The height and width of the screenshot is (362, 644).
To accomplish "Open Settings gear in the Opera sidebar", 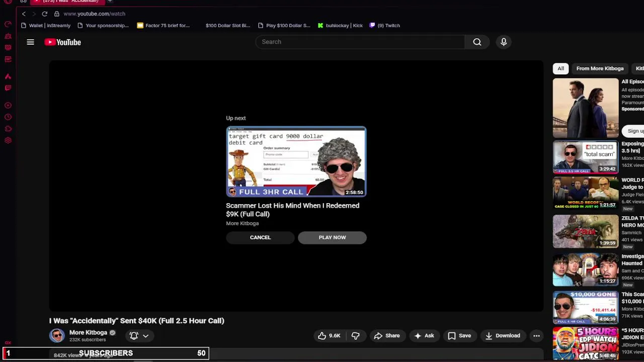I will [x=8, y=140].
